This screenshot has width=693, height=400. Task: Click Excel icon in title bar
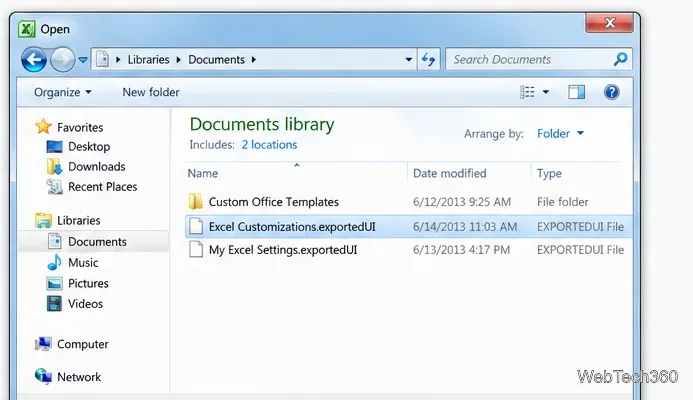[x=27, y=29]
